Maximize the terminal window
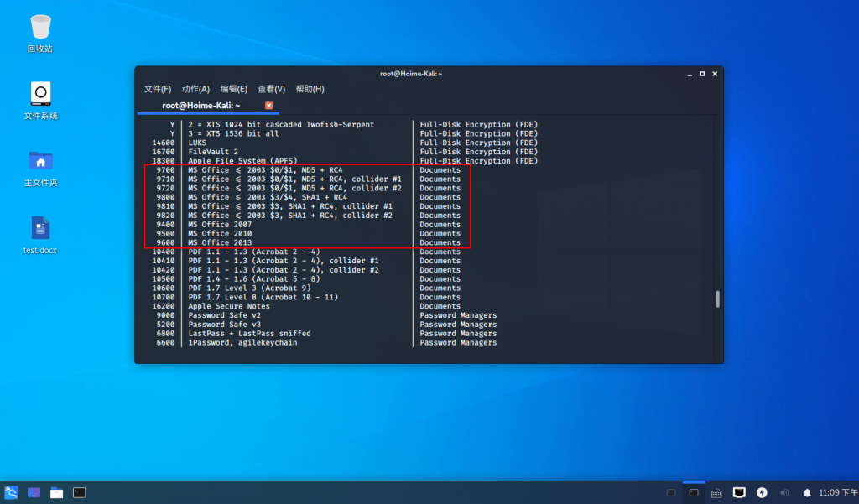The height and width of the screenshot is (504, 859). click(702, 74)
